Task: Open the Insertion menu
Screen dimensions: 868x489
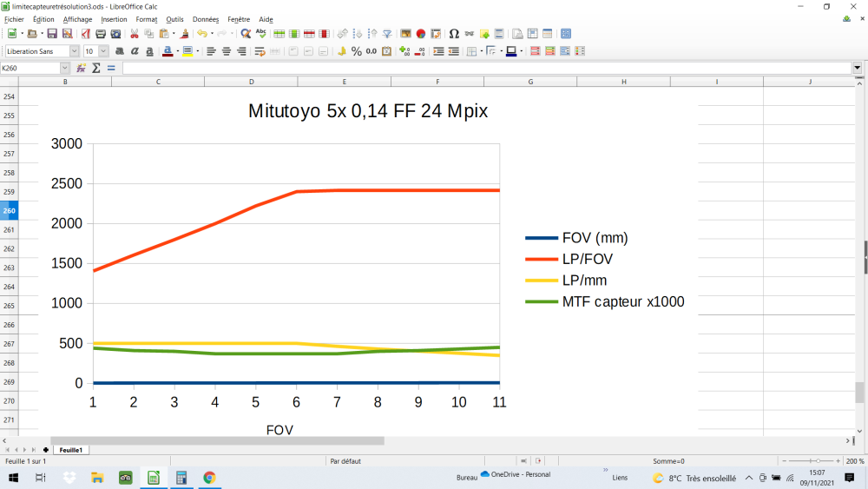Action: [114, 19]
